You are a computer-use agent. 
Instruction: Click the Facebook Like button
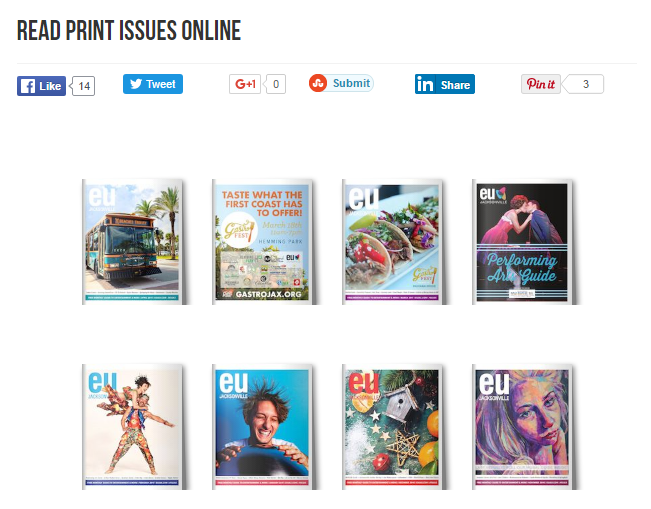42,86
